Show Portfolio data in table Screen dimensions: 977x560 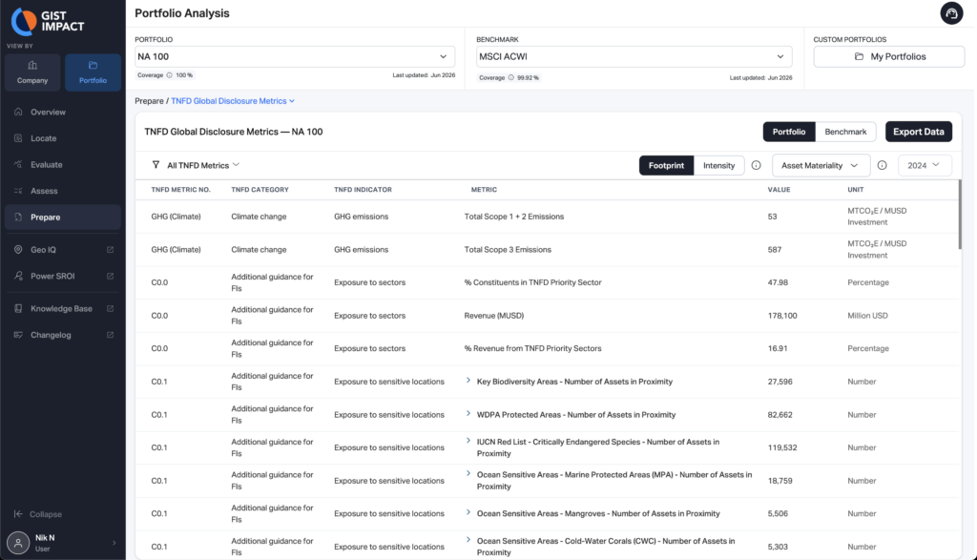pos(789,132)
